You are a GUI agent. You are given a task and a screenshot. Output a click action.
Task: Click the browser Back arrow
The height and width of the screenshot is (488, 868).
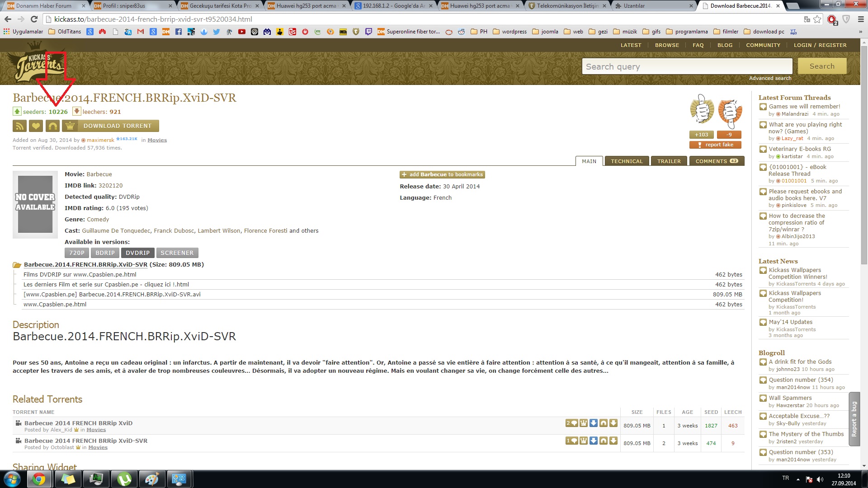pos(8,19)
